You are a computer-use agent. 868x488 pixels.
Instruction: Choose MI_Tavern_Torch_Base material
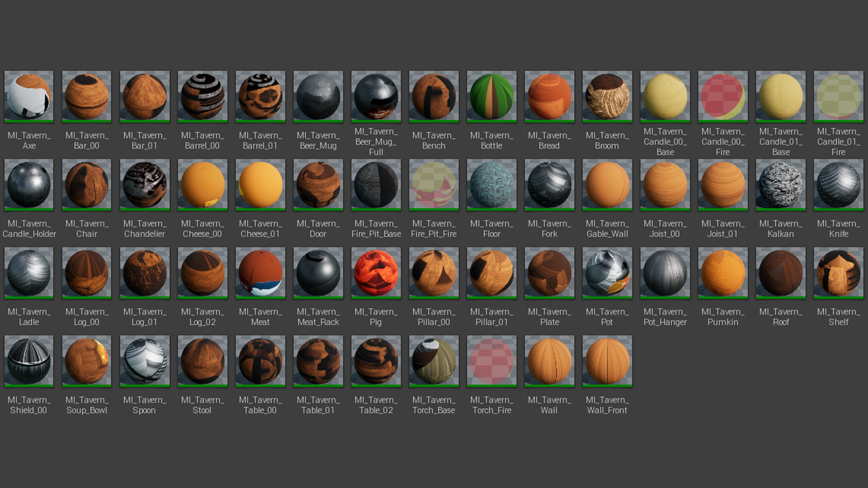coord(434,361)
